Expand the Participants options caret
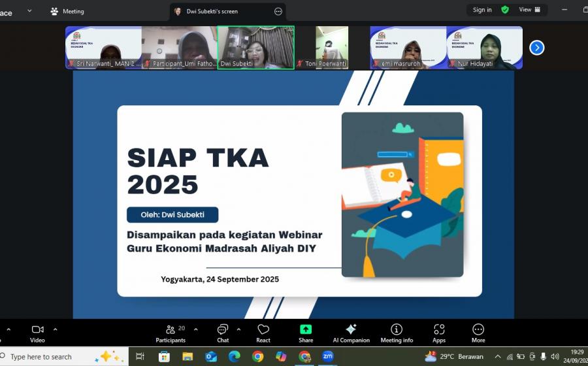 pyautogui.click(x=195, y=329)
